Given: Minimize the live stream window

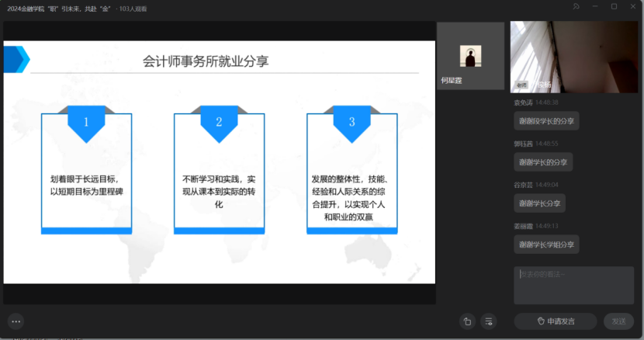Looking at the screenshot, I should click(x=595, y=7).
